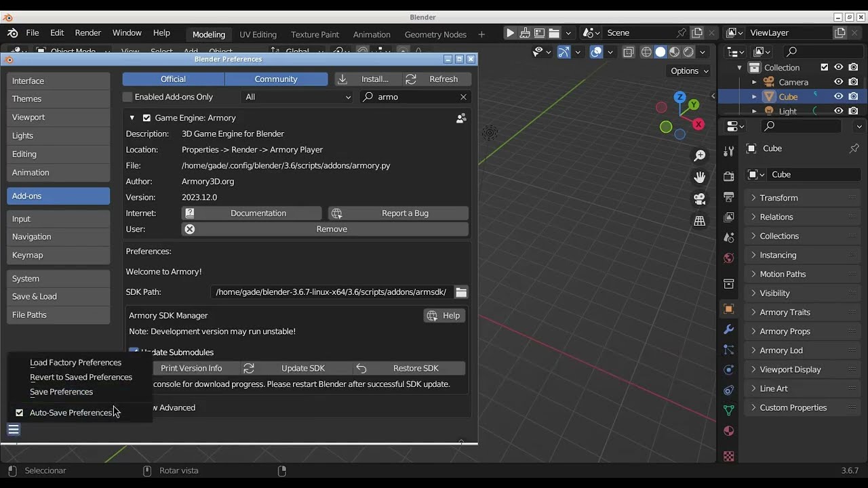Image resolution: width=868 pixels, height=488 pixels.
Task: Toggle X-ray mode in viewport header
Action: click(x=629, y=52)
